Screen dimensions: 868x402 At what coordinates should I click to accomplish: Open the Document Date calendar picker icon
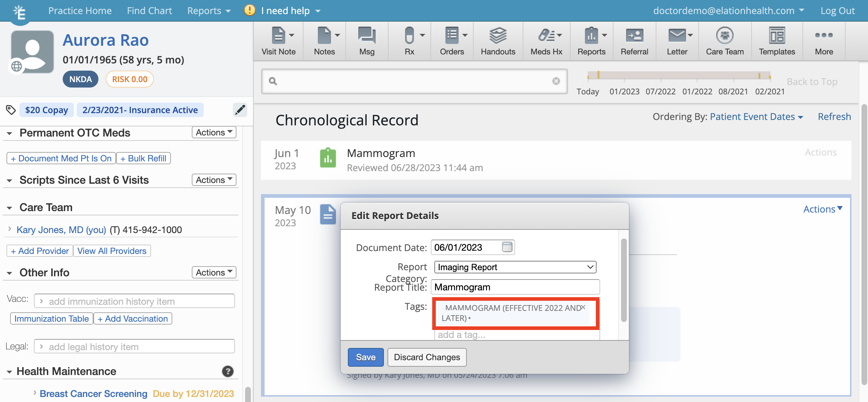tap(507, 247)
